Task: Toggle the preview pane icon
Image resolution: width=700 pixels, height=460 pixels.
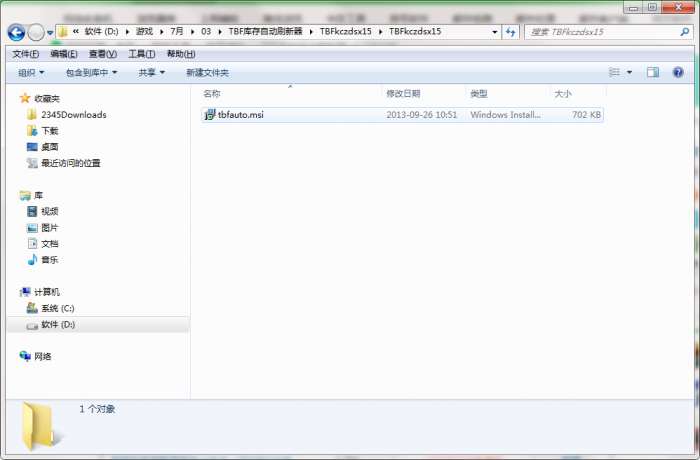Action: 653,72
